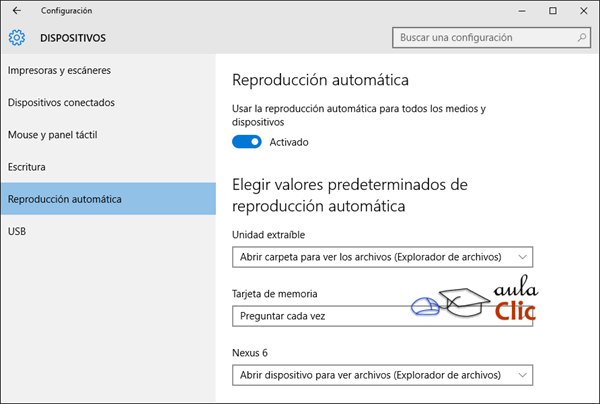The image size is (600, 404).
Task: Close the Configuración window
Action: point(584,11)
